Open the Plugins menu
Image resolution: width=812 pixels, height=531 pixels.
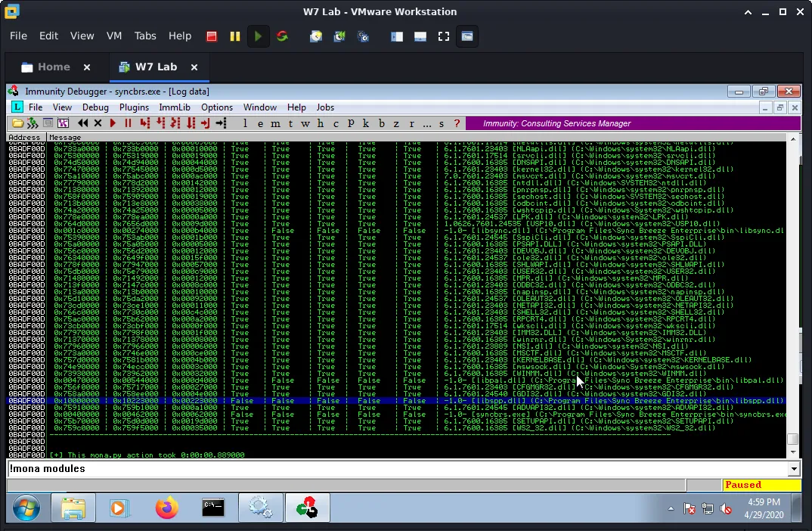[x=134, y=107]
